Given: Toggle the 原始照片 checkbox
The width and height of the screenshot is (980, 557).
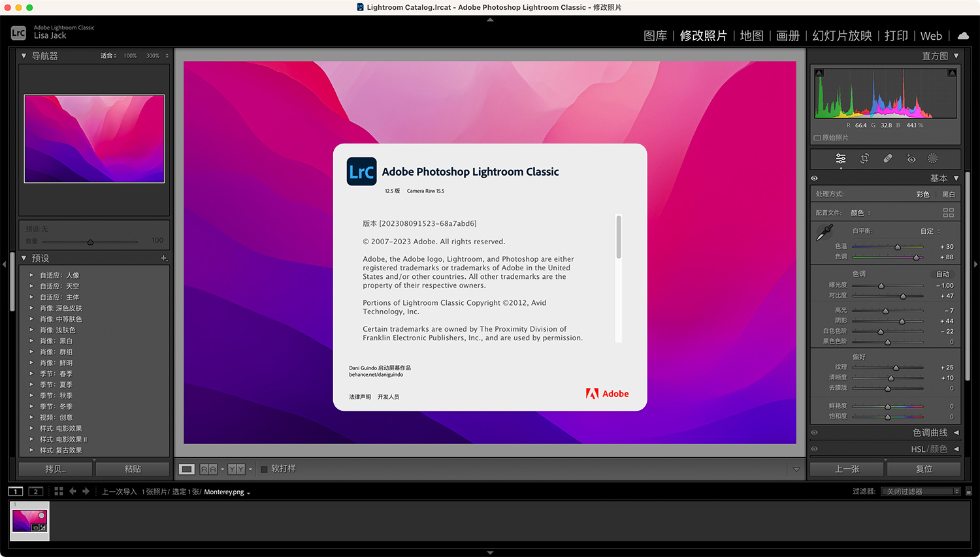Looking at the screenshot, I should [x=817, y=138].
